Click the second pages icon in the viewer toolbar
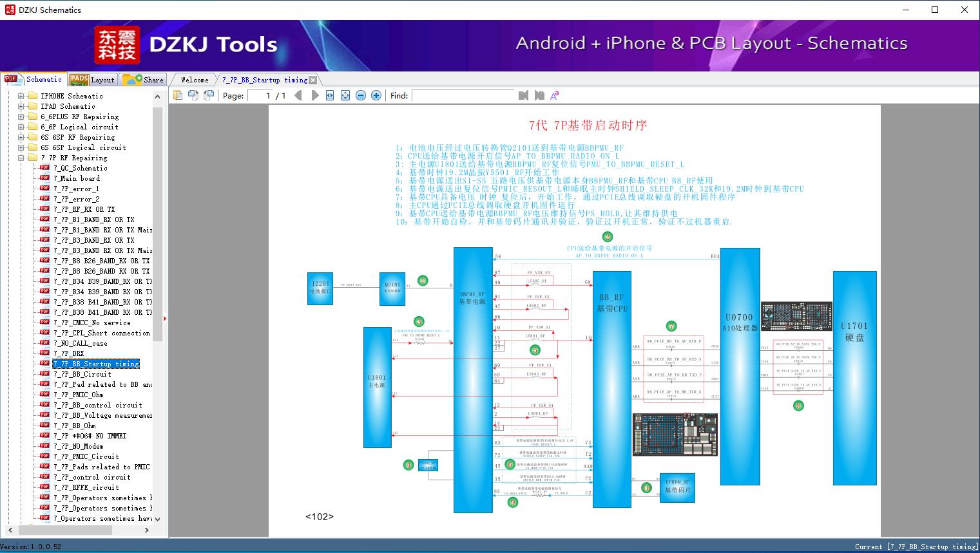 pos(193,95)
